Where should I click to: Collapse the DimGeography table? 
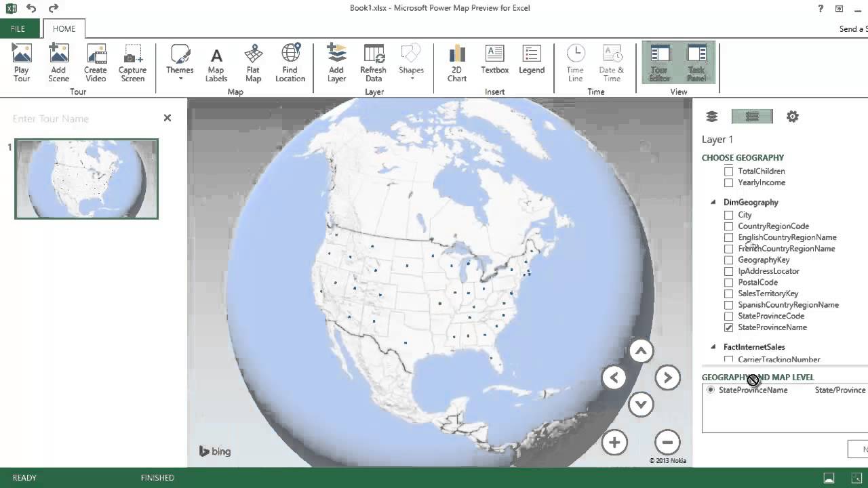click(713, 202)
